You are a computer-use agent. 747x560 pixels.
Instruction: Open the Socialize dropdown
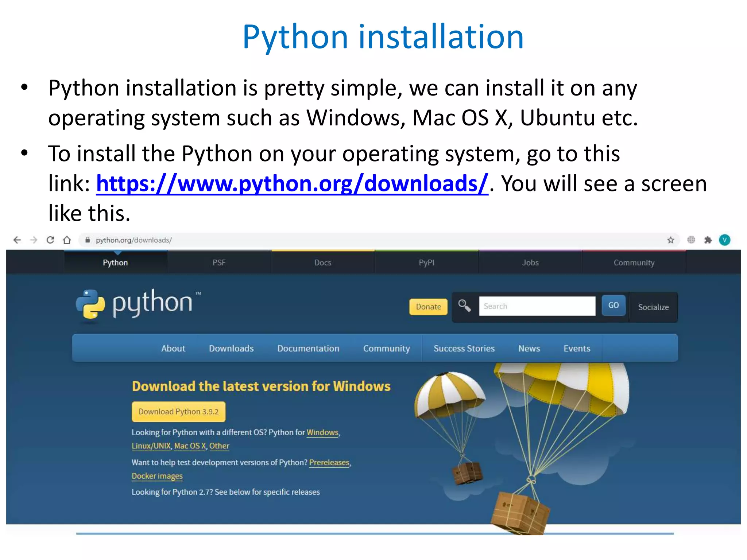pyautogui.click(x=653, y=307)
